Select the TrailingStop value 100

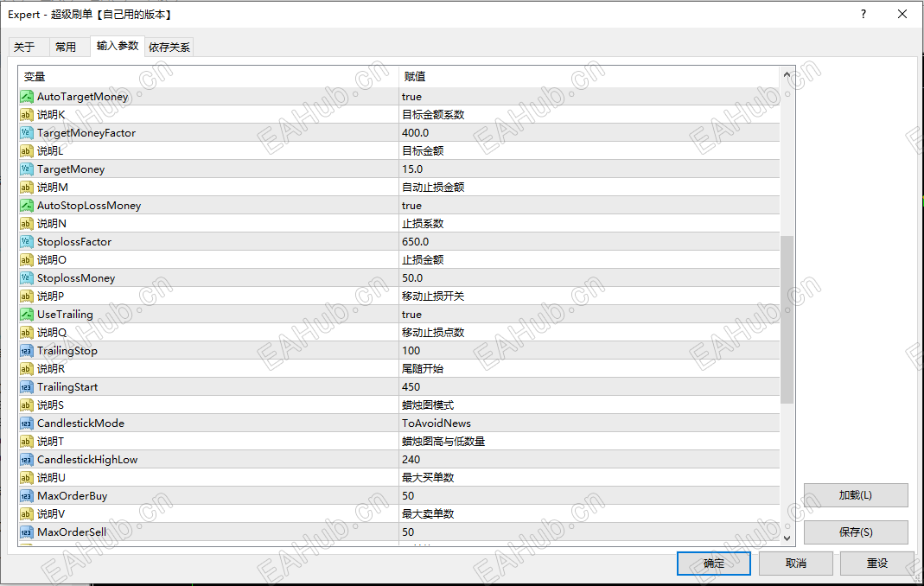coord(589,351)
